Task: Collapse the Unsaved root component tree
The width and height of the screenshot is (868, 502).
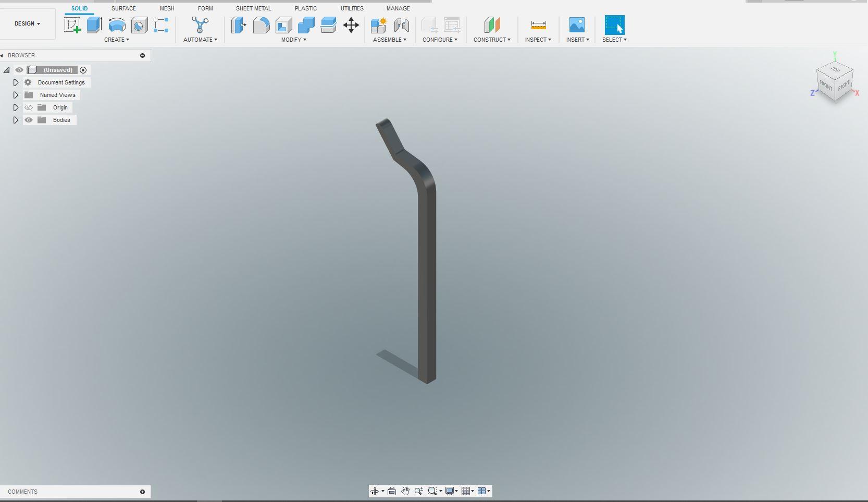Action: [7, 70]
